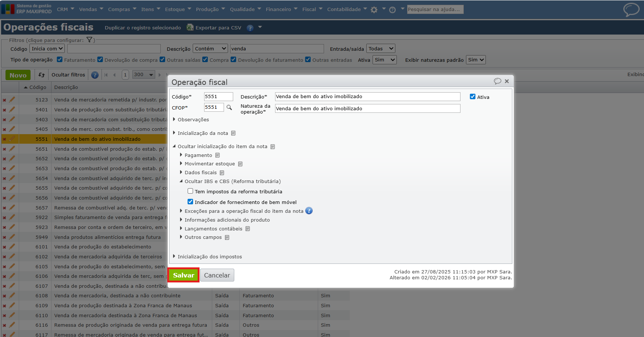Click the filter funnel configure icon

tap(89, 40)
